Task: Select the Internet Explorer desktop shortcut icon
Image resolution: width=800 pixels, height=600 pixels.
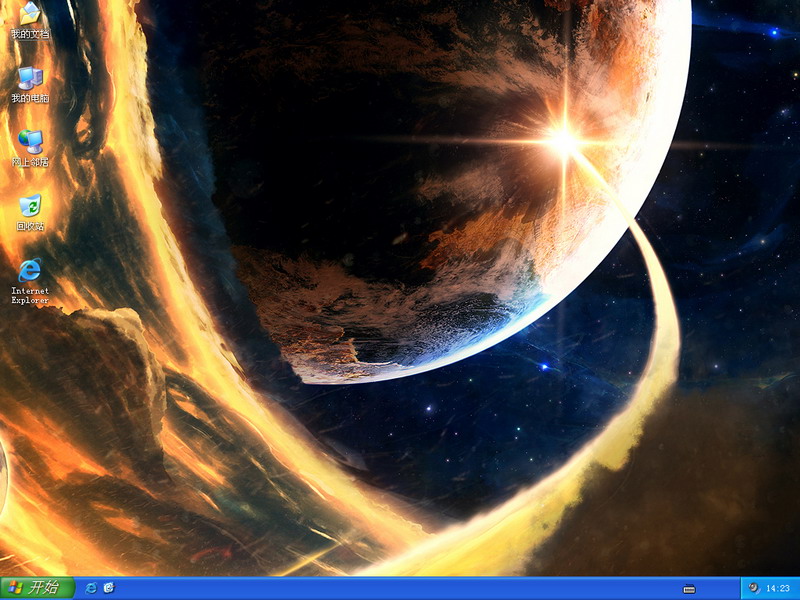Action: [x=30, y=269]
